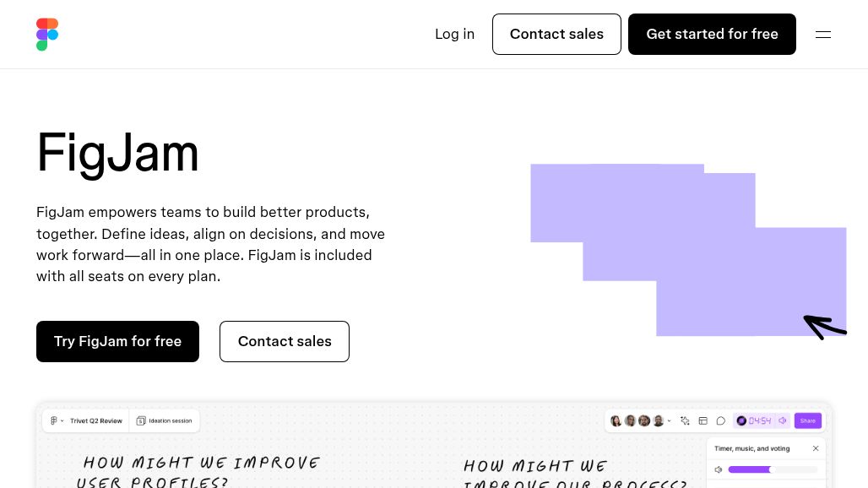Close the Timer, music, and voting panel
Image resolution: width=868 pixels, height=488 pixels.
816,448
